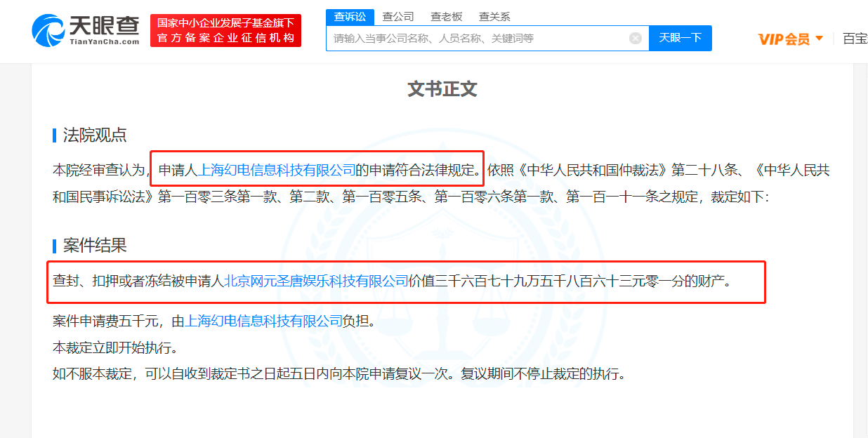Viewport: 868px width, 438px height.
Task: Click the 文书正文 heading
Action: coord(442,89)
